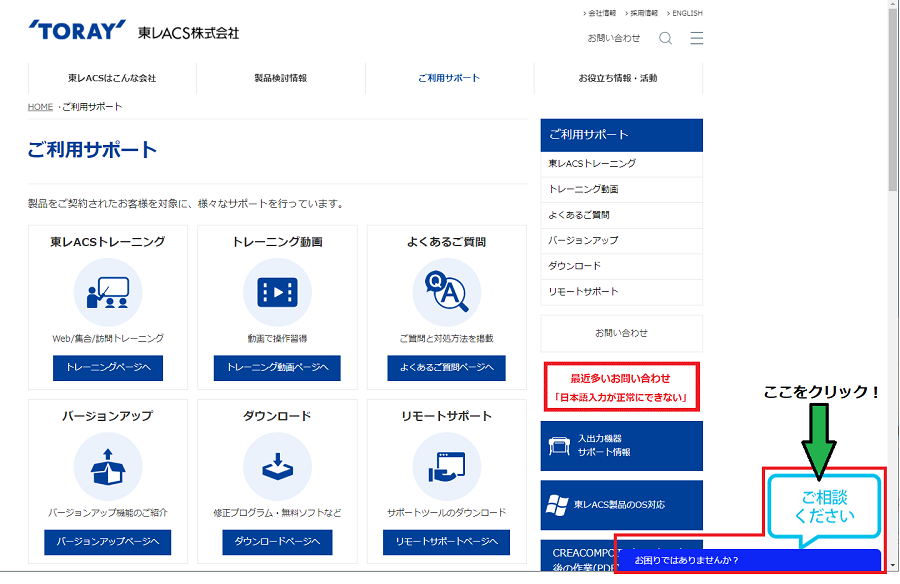This screenshot has height=584, width=900.
Task: Open バージョンアップ in sidebar menu
Action: [622, 241]
